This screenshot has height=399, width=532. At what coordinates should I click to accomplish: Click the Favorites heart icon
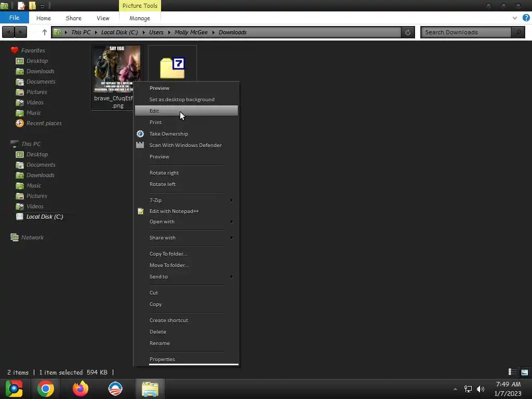tap(14, 50)
